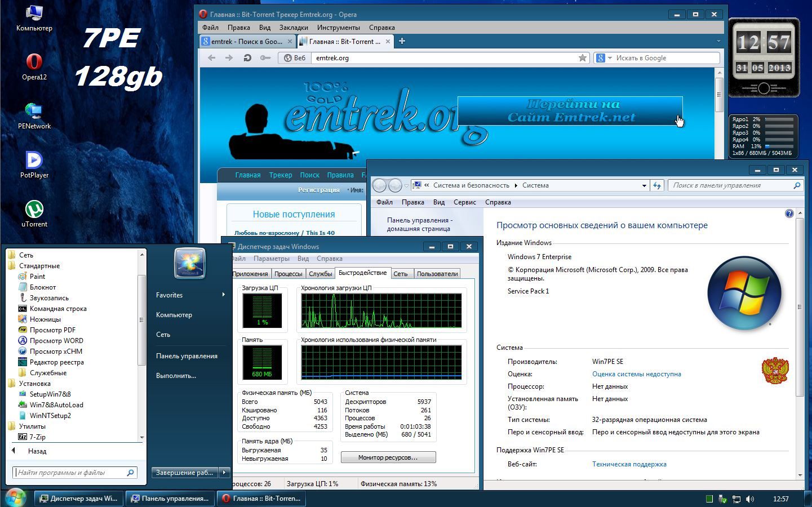Click the Оценка системы недоступна link
Viewport: 812px width, 507px height.
(x=637, y=374)
